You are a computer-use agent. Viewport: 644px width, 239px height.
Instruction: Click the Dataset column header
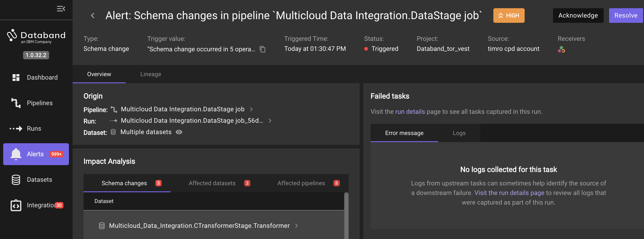104,201
